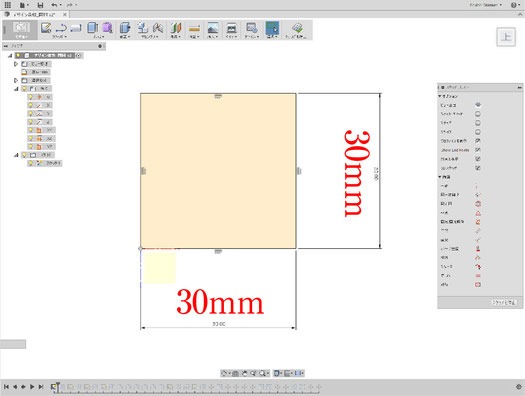
Task: Open the Model workspace dropdown
Action: (21, 30)
